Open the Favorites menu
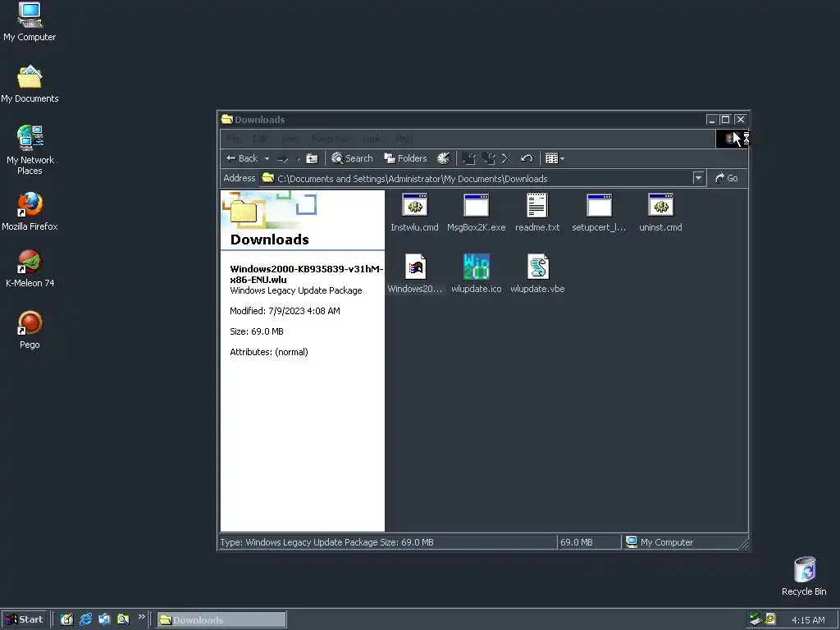Image resolution: width=840 pixels, height=630 pixels. point(330,139)
